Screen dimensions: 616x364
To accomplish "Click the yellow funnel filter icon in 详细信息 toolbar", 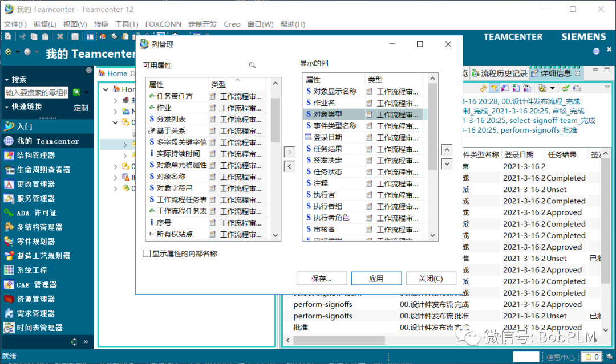I will coord(494,88).
